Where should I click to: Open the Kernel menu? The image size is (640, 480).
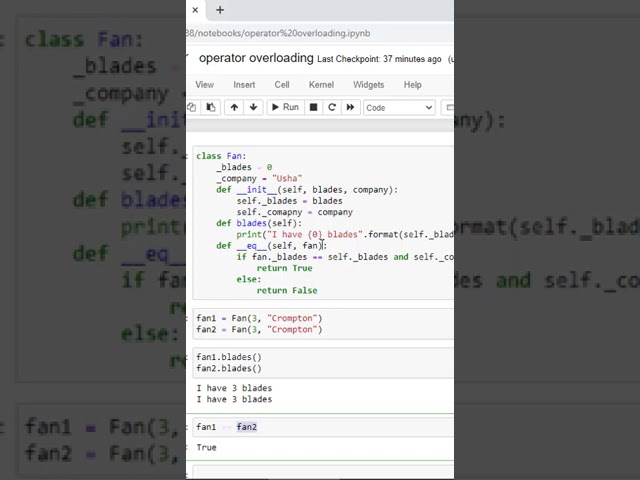coord(321,85)
